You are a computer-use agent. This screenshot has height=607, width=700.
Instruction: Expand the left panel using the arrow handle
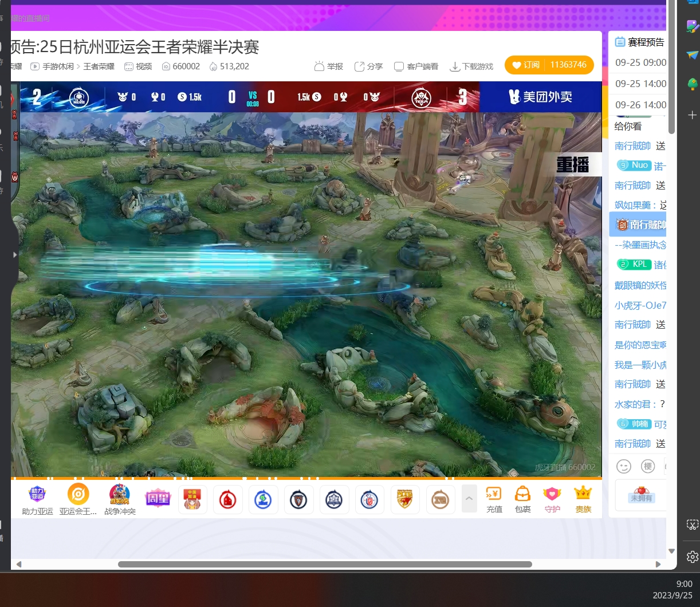point(15,254)
